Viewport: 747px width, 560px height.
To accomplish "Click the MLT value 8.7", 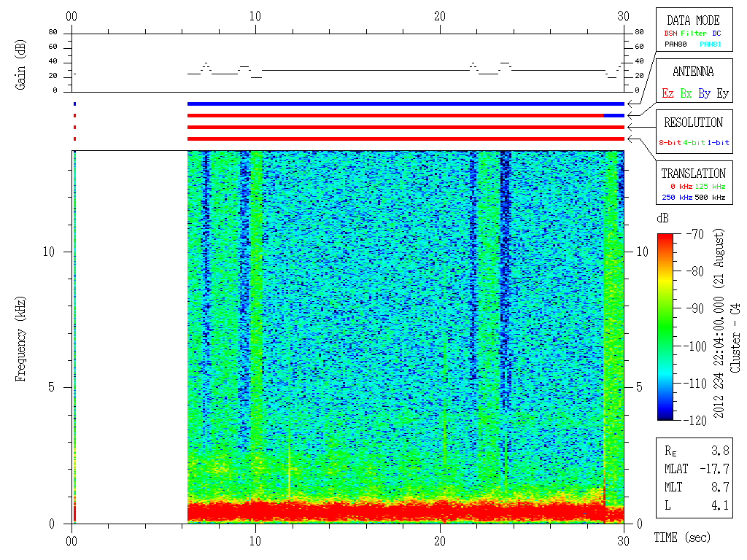I will (720, 487).
